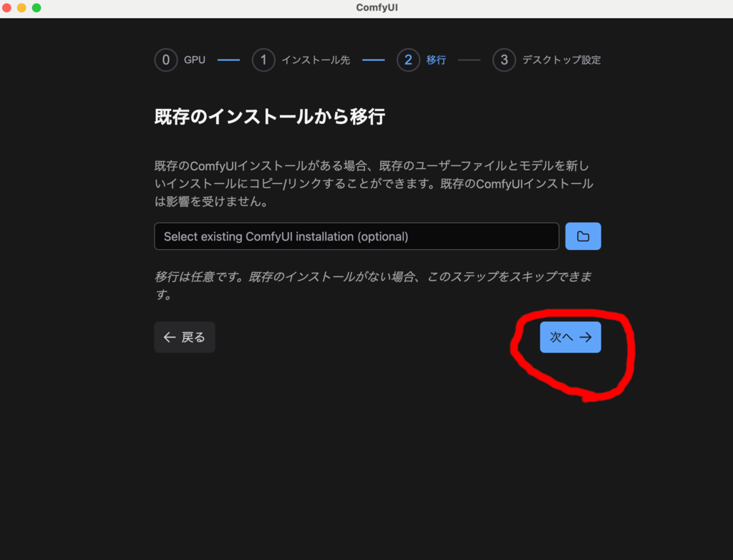
Task: Click the italic note starting 移行は任意です
Action: [x=373, y=286]
